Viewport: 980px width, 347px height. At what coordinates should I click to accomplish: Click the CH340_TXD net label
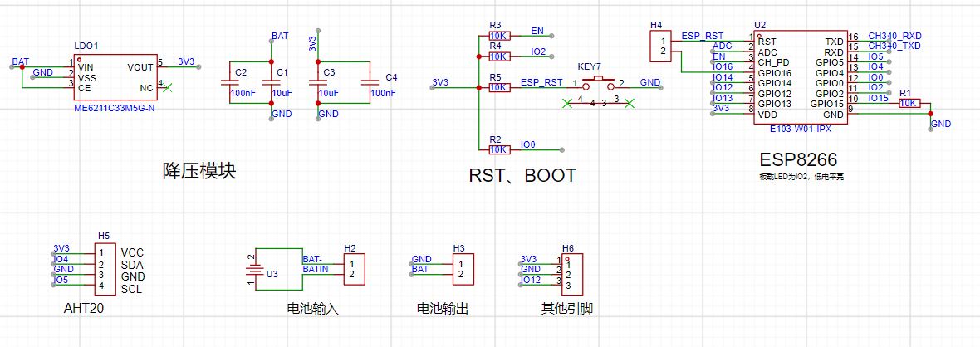pyautogui.click(x=894, y=46)
